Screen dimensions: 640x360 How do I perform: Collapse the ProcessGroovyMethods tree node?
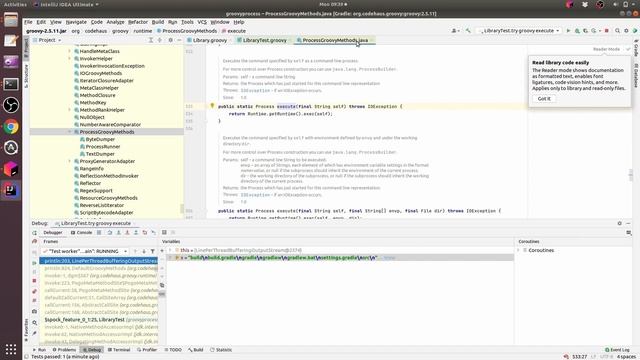(x=69, y=132)
